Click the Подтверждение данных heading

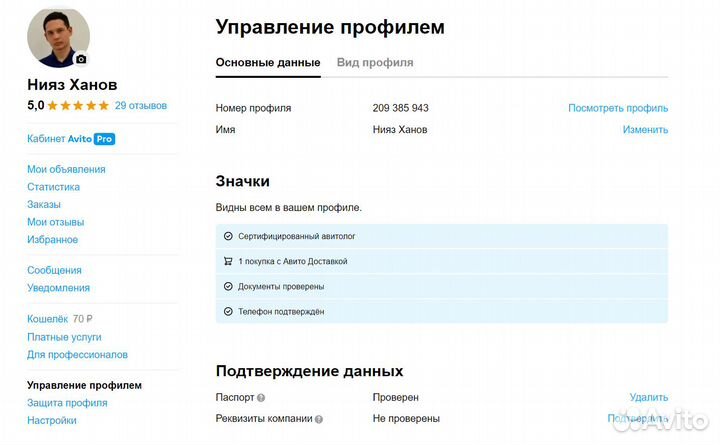coord(309,371)
